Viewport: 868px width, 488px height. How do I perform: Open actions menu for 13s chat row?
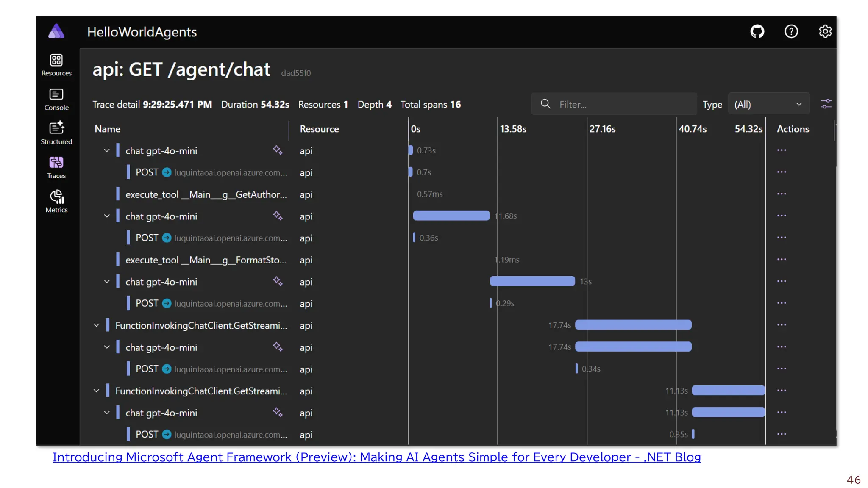coord(782,282)
